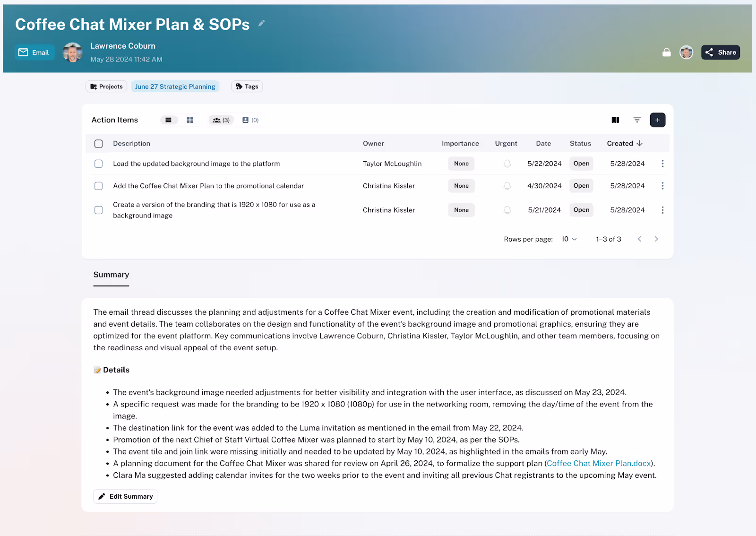Open the Coffee Chat Mixer Plan.docx link
Viewport: 756px width, 536px height.
[x=599, y=463]
